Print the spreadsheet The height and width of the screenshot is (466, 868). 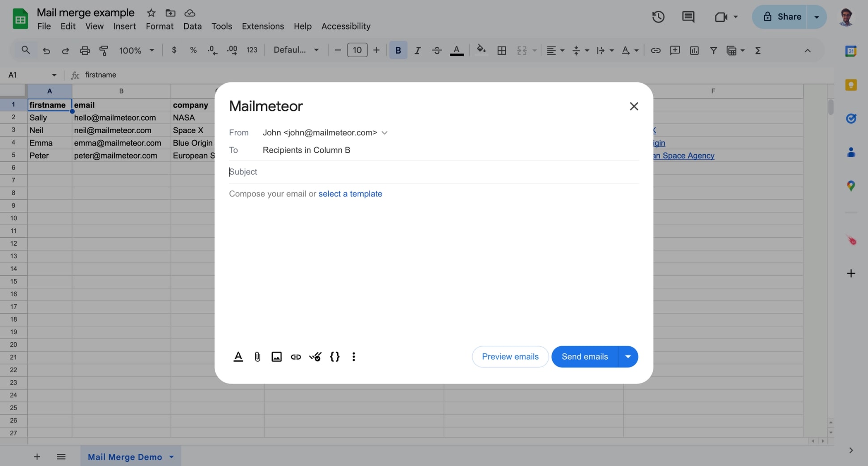click(x=85, y=50)
